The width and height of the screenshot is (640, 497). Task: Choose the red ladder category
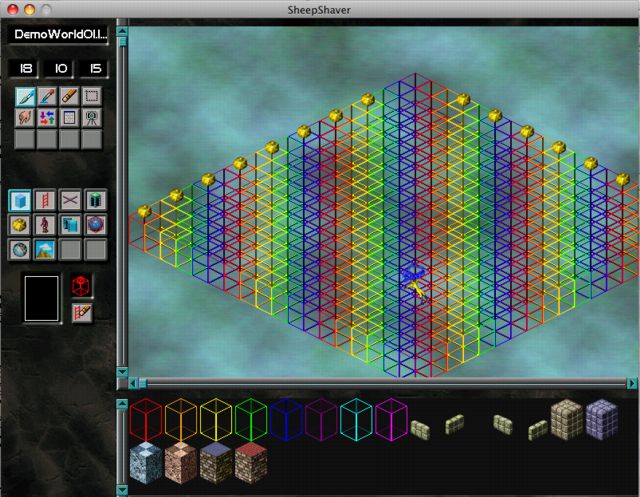[45, 200]
